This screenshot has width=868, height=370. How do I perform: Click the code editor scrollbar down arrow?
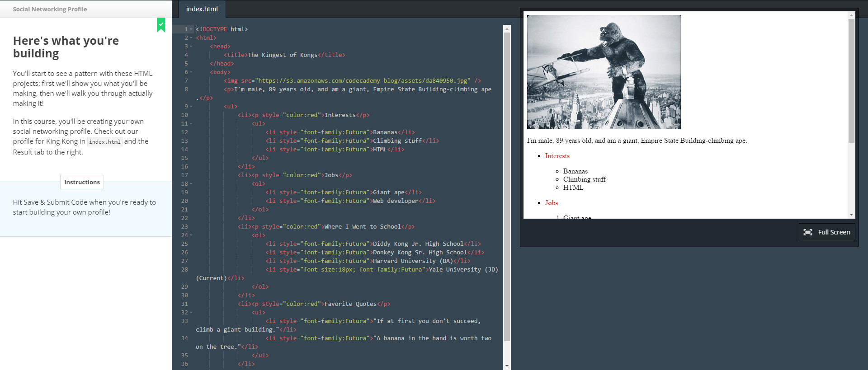point(507,365)
